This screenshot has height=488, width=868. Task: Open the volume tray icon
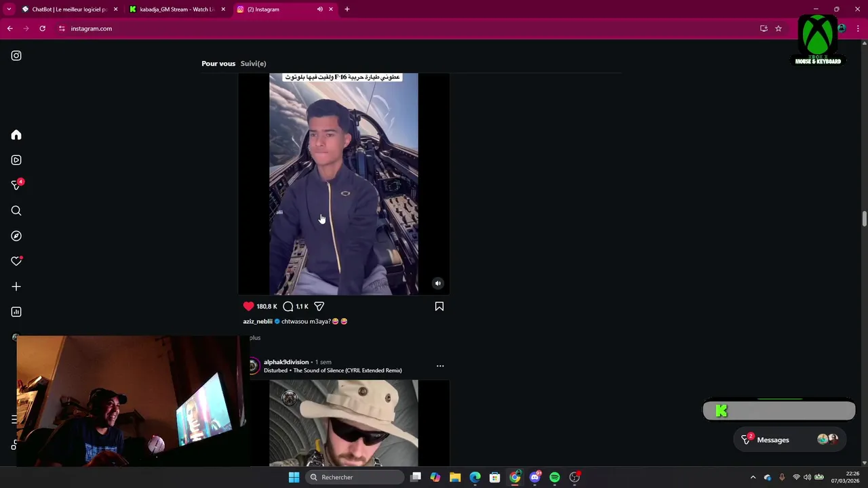pyautogui.click(x=807, y=477)
